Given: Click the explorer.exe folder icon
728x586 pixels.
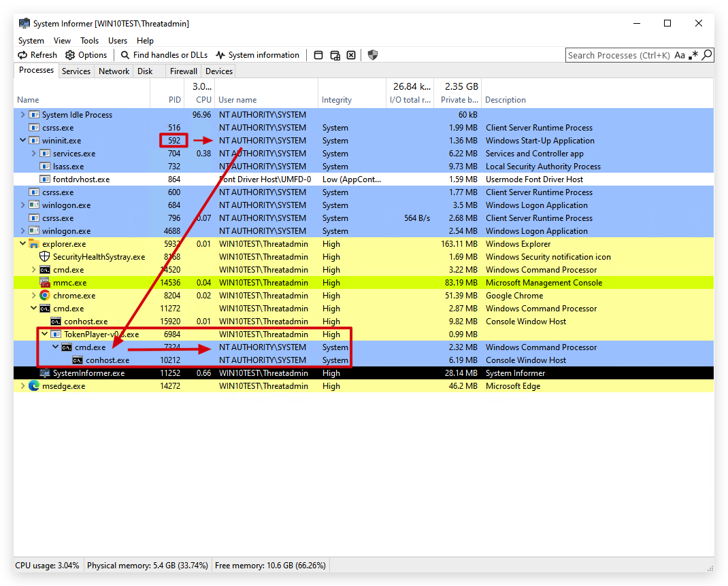Looking at the screenshot, I should click(34, 243).
